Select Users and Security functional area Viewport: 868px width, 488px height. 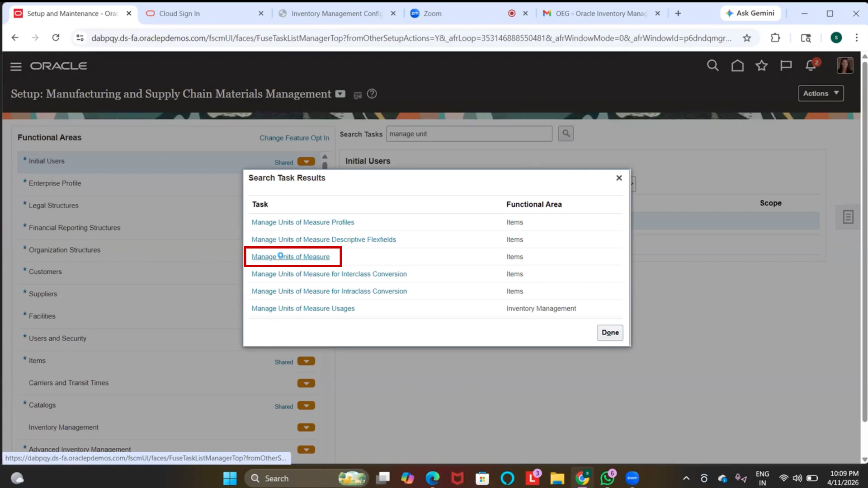coord(57,338)
